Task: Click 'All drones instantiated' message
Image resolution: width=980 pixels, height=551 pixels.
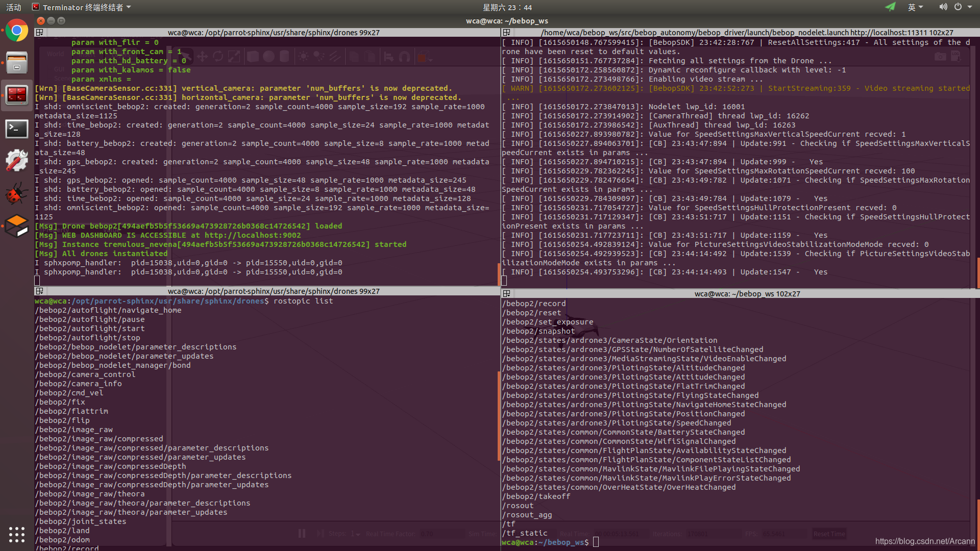Action: [x=101, y=254]
